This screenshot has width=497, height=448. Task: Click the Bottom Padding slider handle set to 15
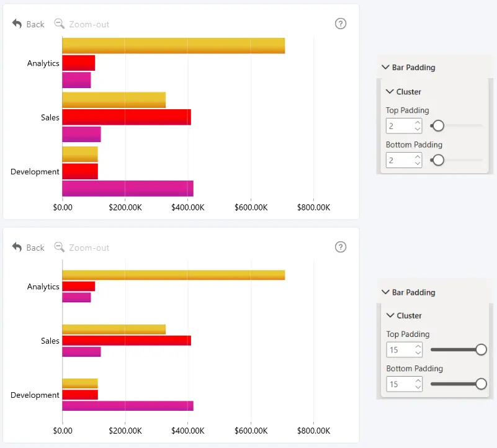[481, 384]
